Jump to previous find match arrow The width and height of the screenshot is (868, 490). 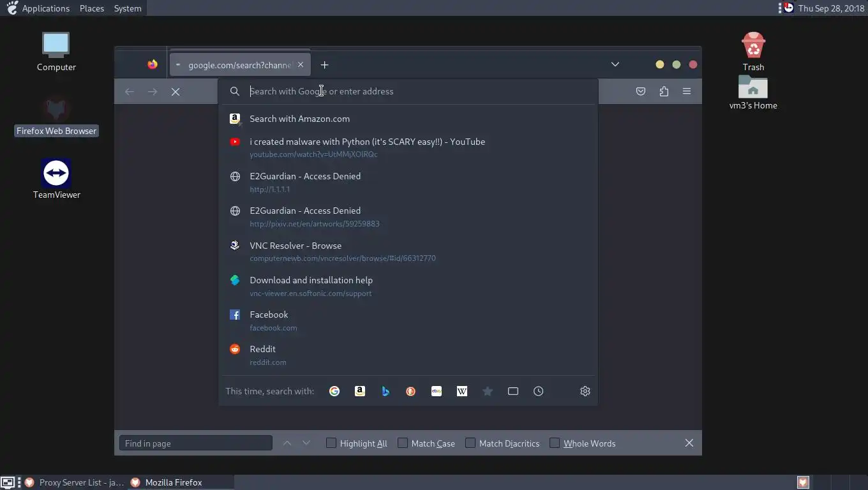point(287,443)
